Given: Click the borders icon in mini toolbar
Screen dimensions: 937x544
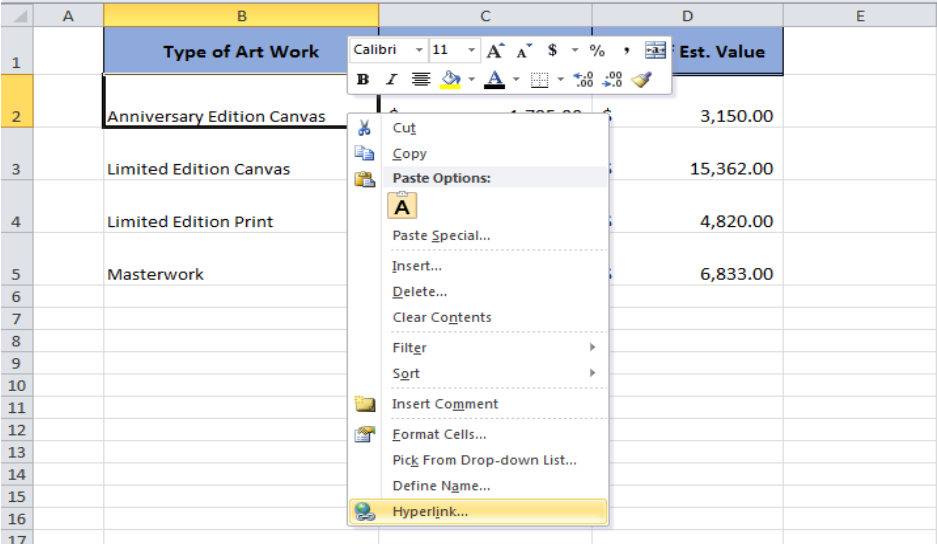Looking at the screenshot, I should 540,80.
